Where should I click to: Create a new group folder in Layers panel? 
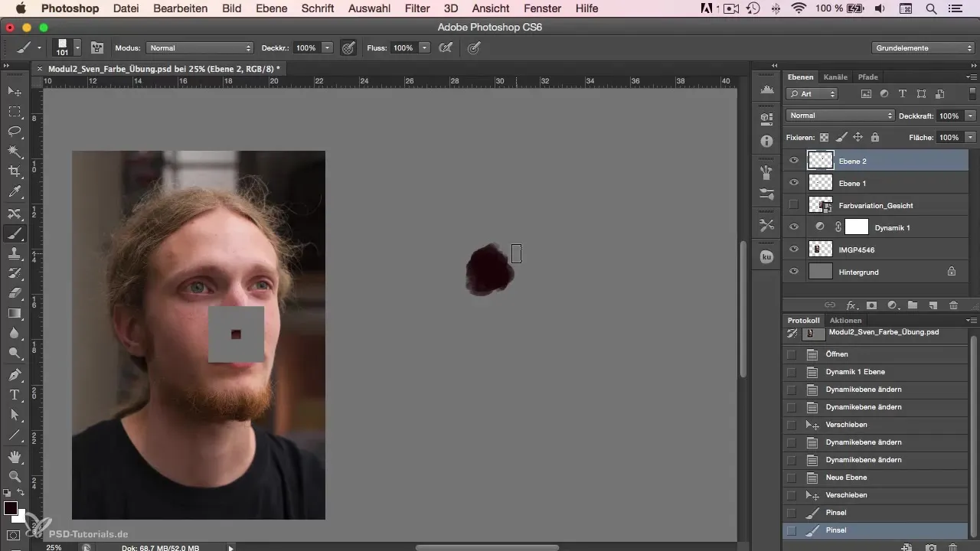(x=913, y=305)
